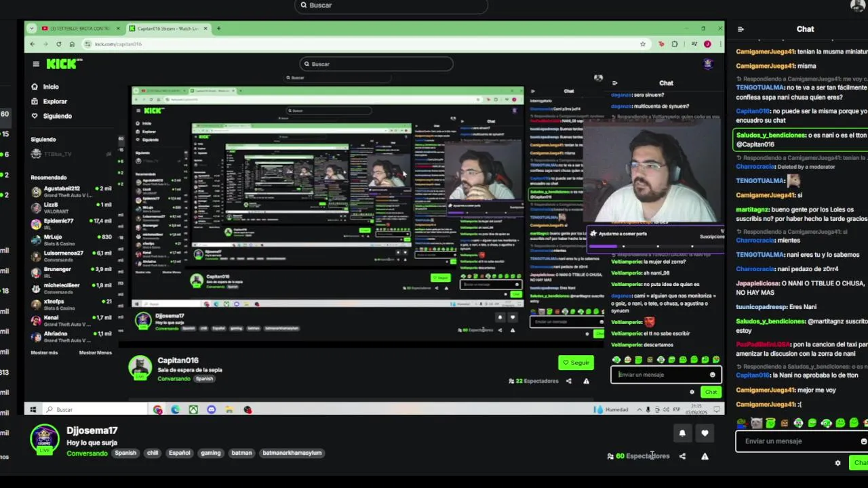Click Mostrar Menos in the recommended list

tap(95, 352)
